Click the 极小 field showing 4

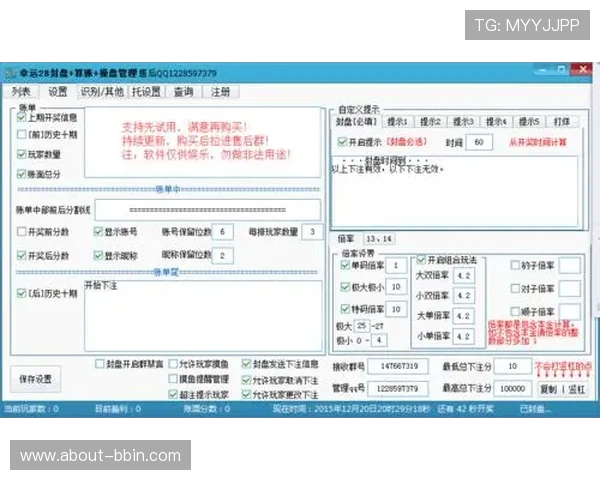pos(379,340)
